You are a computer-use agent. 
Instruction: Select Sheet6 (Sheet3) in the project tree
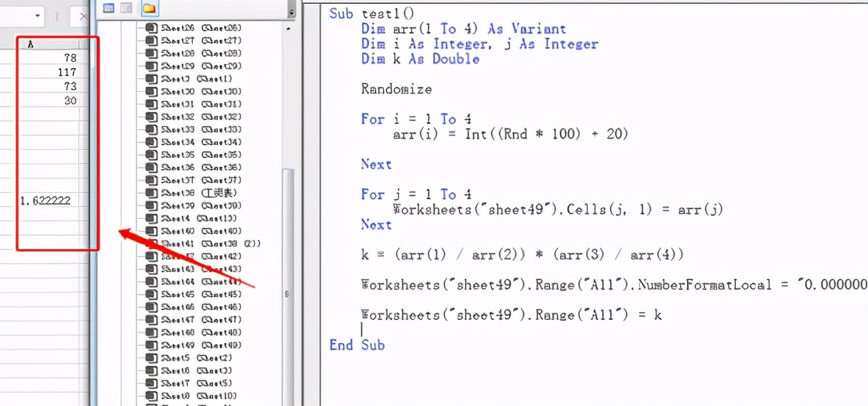tap(190, 371)
